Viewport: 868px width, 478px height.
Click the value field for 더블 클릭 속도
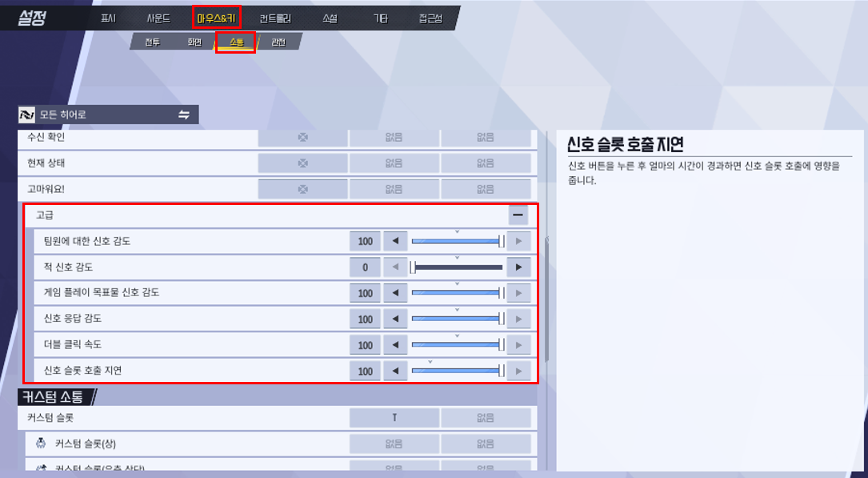click(x=366, y=345)
